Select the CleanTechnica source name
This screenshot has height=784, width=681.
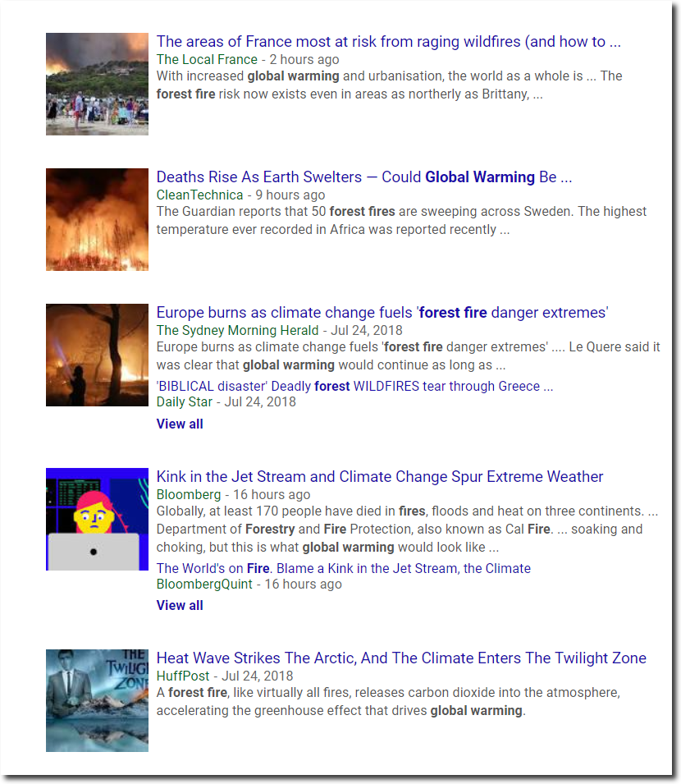click(x=200, y=195)
